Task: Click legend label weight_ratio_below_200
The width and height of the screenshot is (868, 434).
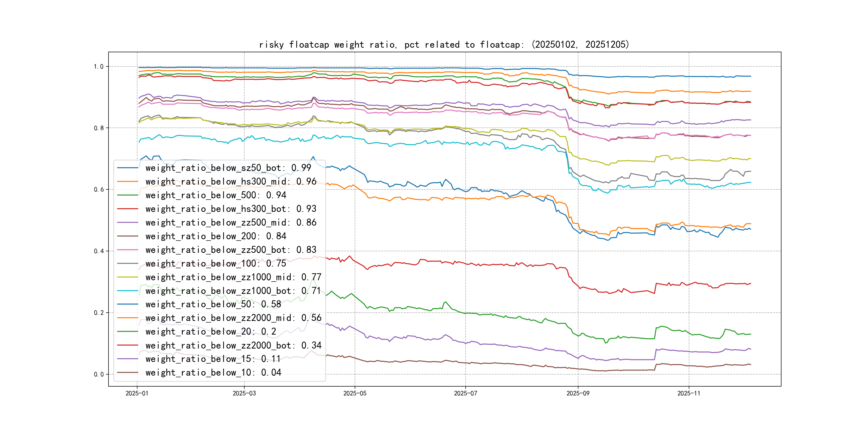Action: tap(216, 236)
